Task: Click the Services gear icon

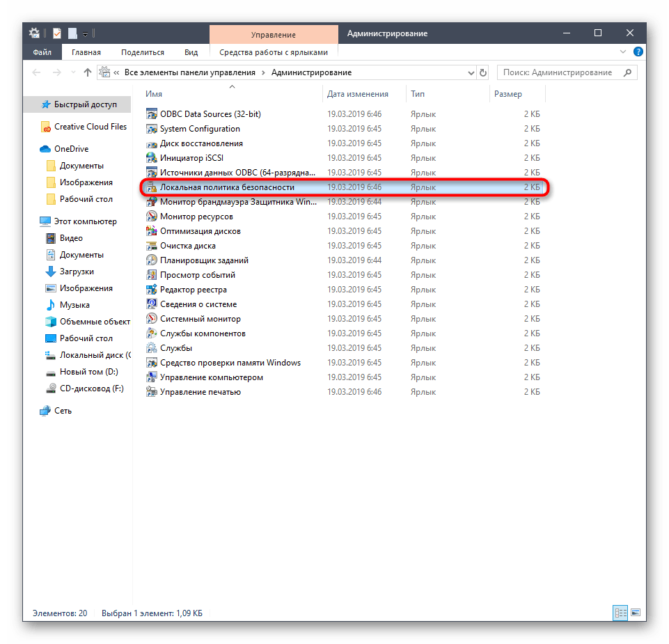Action: tap(152, 348)
